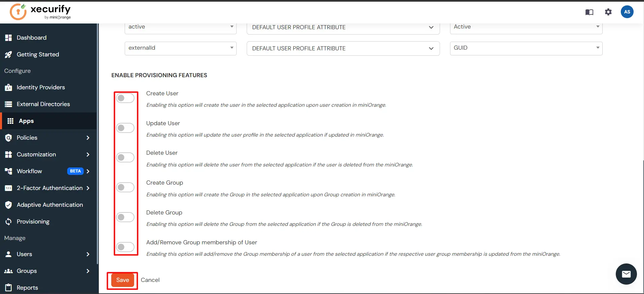The image size is (644, 294).
Task: Click the Apps grid icon
Action: pos(10,121)
